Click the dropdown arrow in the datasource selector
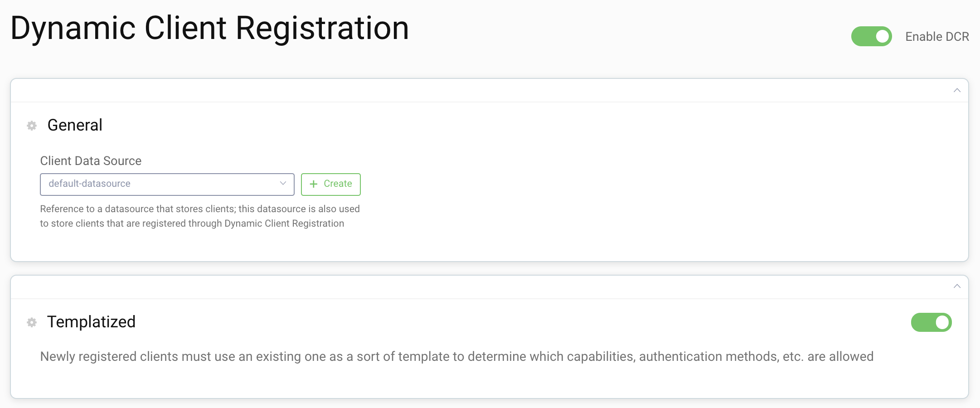The height and width of the screenshot is (408, 980). (x=283, y=184)
